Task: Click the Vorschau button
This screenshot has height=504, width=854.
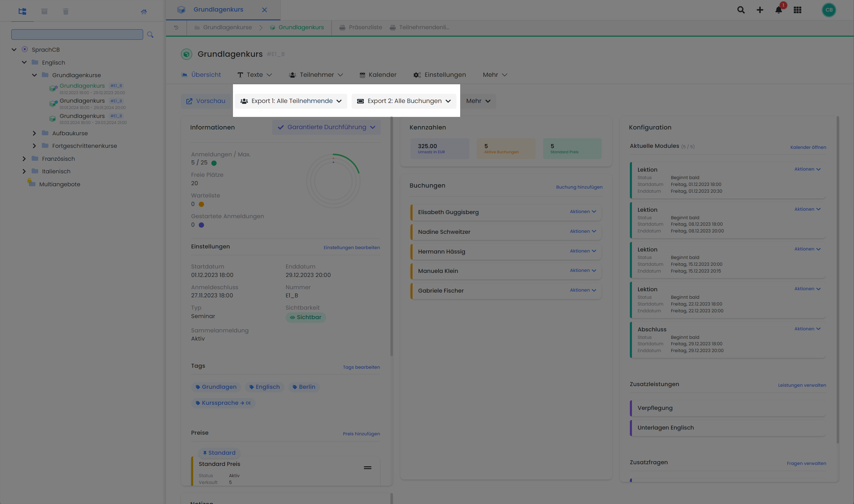Action: click(x=206, y=101)
